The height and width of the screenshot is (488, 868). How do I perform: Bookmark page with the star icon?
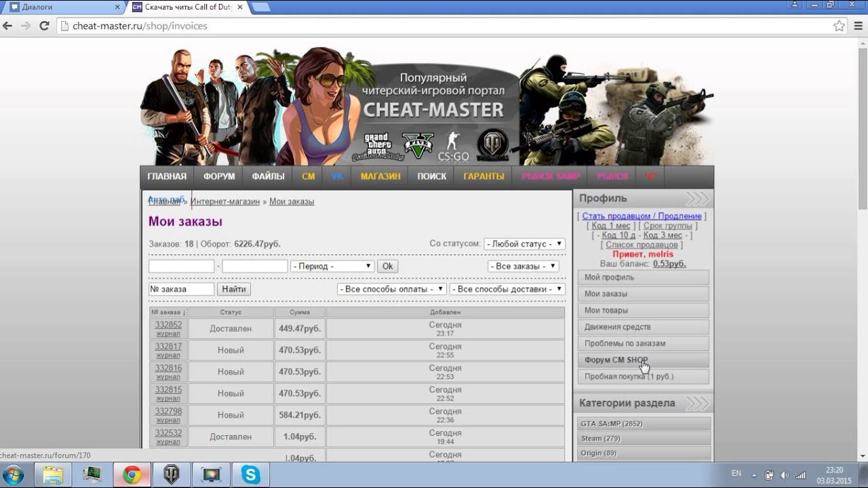coord(839,26)
